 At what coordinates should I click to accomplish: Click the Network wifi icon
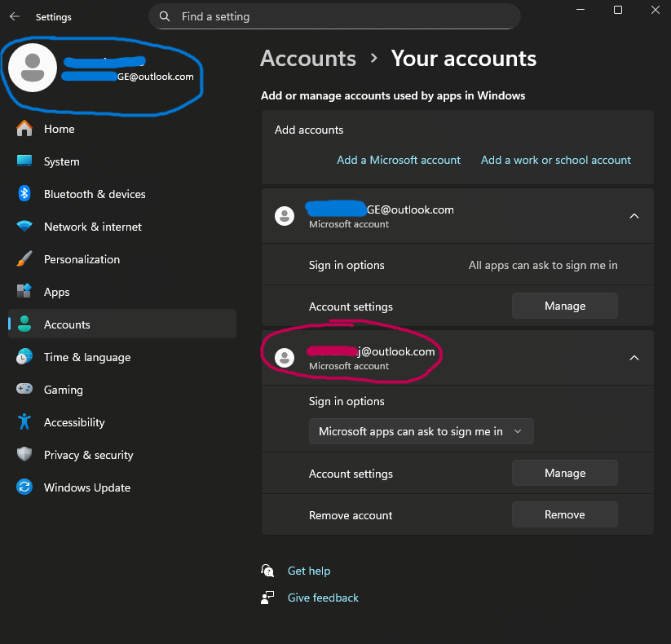coord(24,226)
